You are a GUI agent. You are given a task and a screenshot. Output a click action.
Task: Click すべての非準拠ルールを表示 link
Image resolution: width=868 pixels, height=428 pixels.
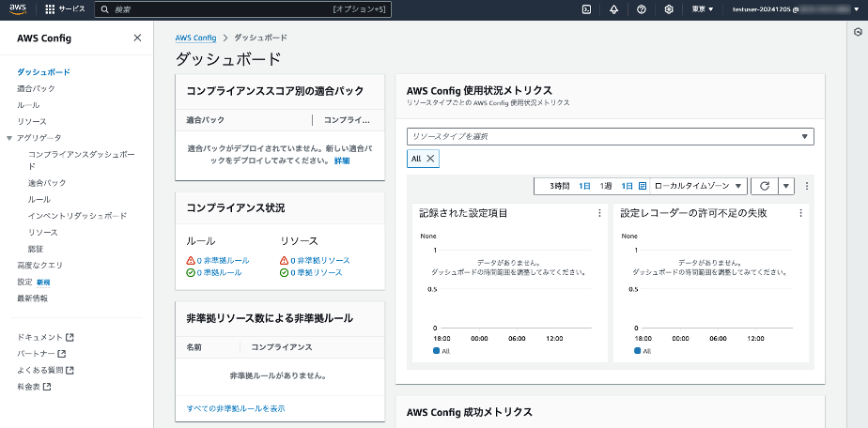(236, 408)
